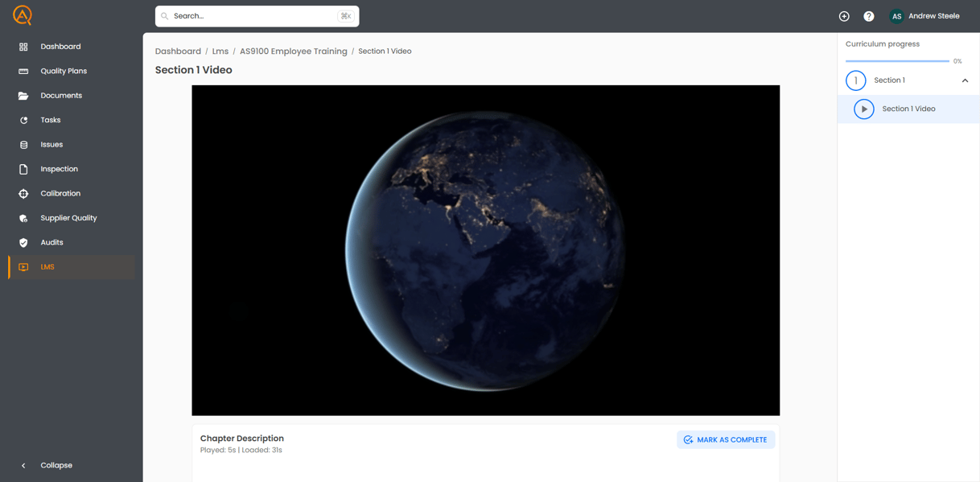Click the Audits shield icon

23,242
